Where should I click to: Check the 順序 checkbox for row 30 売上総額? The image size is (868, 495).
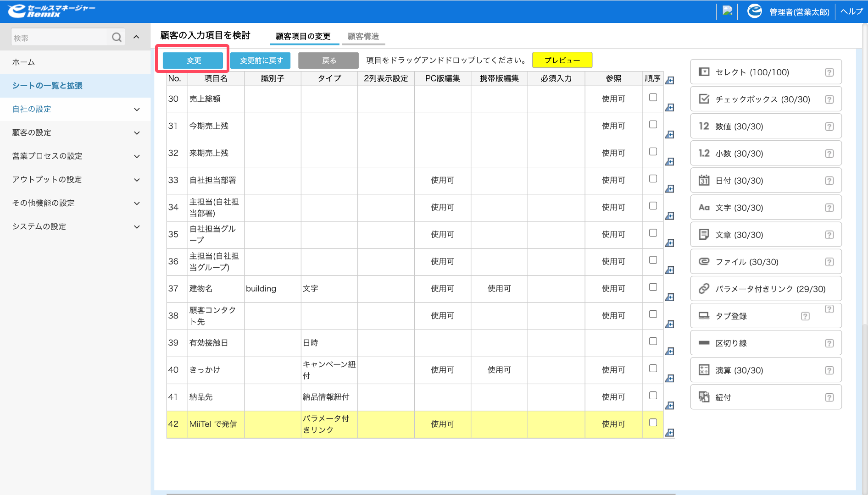[x=653, y=97]
